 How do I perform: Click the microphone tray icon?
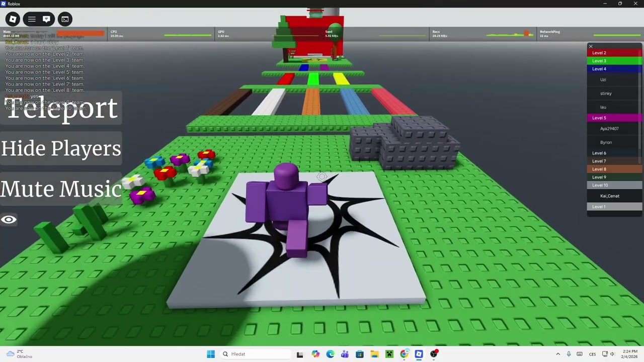pyautogui.click(x=569, y=354)
